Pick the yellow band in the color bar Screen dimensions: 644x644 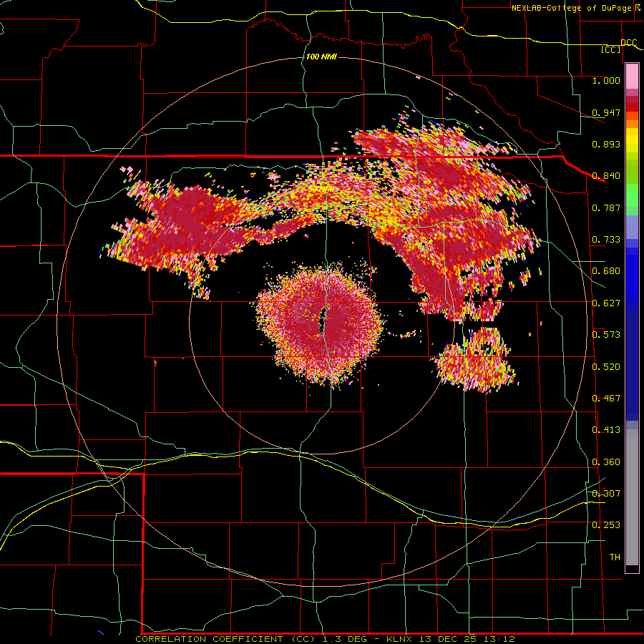[x=632, y=140]
